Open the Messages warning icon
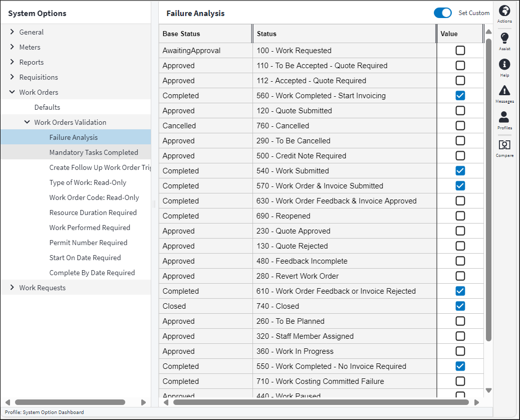The image size is (520, 420). 504,91
